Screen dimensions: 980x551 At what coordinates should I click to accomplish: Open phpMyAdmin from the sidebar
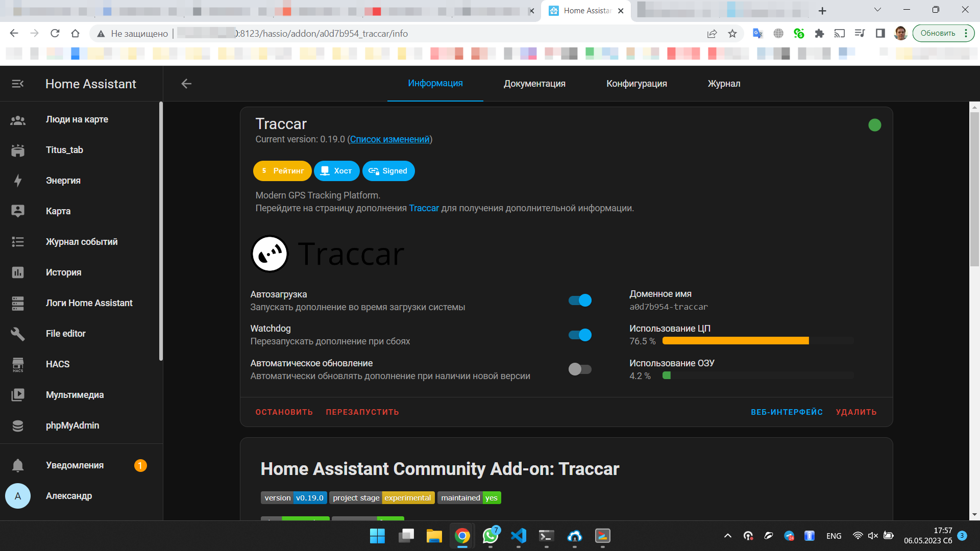click(x=72, y=425)
